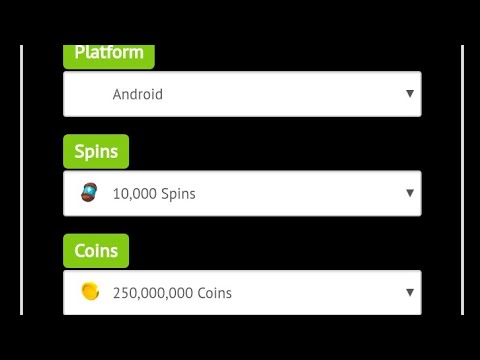Click the green Spins label
The image size is (480, 360).
pyautogui.click(x=96, y=152)
